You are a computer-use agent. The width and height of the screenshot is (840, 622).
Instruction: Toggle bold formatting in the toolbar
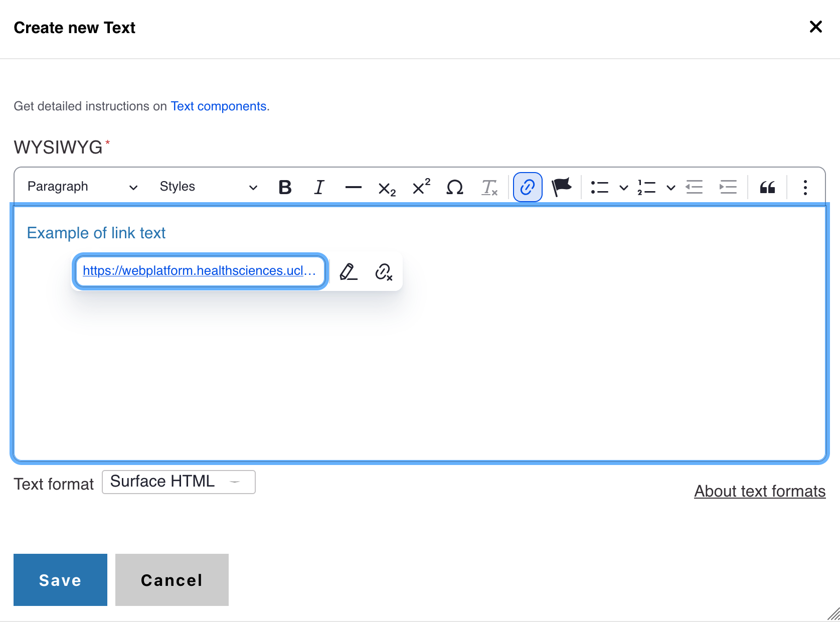285,187
